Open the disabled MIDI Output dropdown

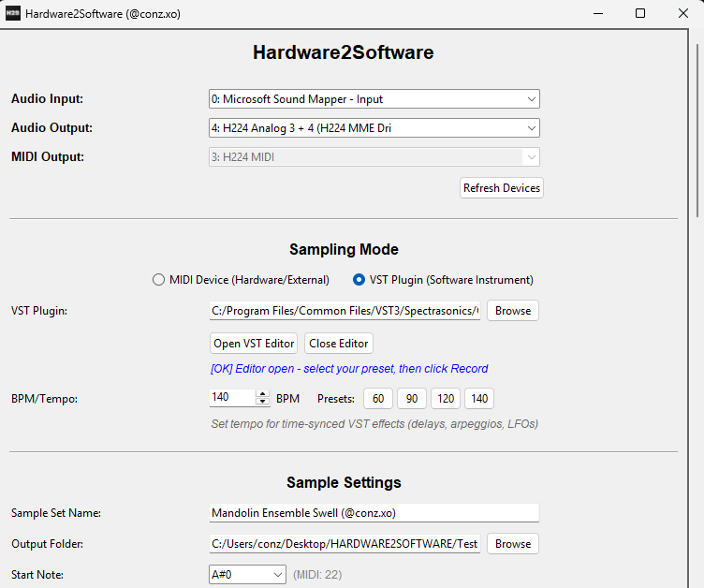click(374, 157)
